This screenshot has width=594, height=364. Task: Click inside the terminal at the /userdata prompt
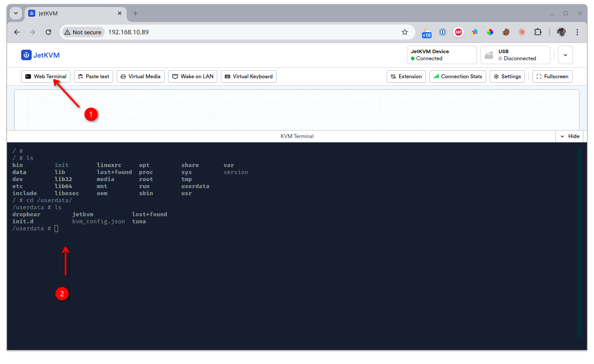(56, 228)
